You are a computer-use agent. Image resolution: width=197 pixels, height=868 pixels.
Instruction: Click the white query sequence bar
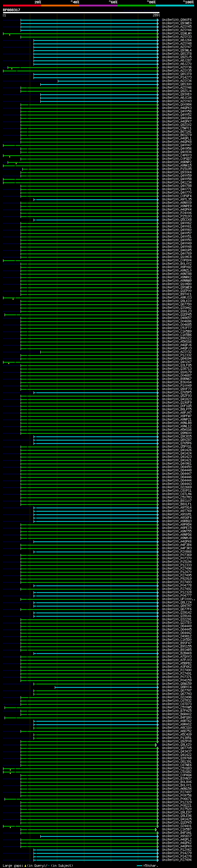[81, 12]
